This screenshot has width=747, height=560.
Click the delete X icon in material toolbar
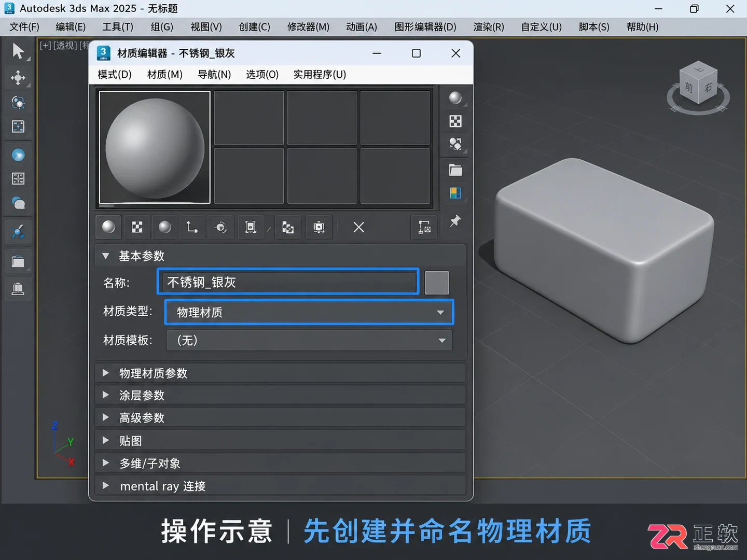(358, 227)
